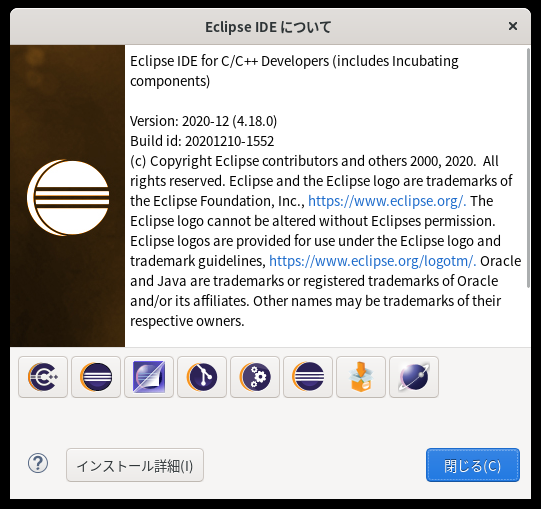541x509 pixels.
Task: Open the https://www.eclipse.org/ link
Action: click(x=387, y=201)
